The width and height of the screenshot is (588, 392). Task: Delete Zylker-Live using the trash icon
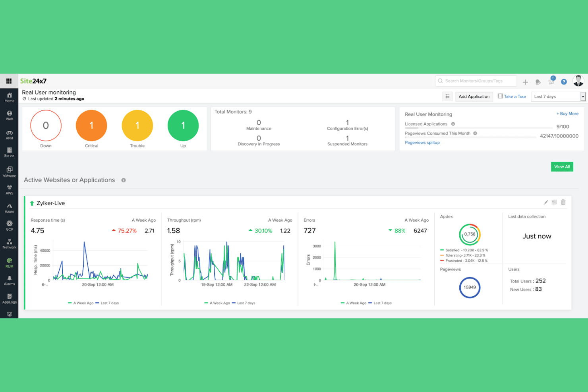tap(563, 202)
